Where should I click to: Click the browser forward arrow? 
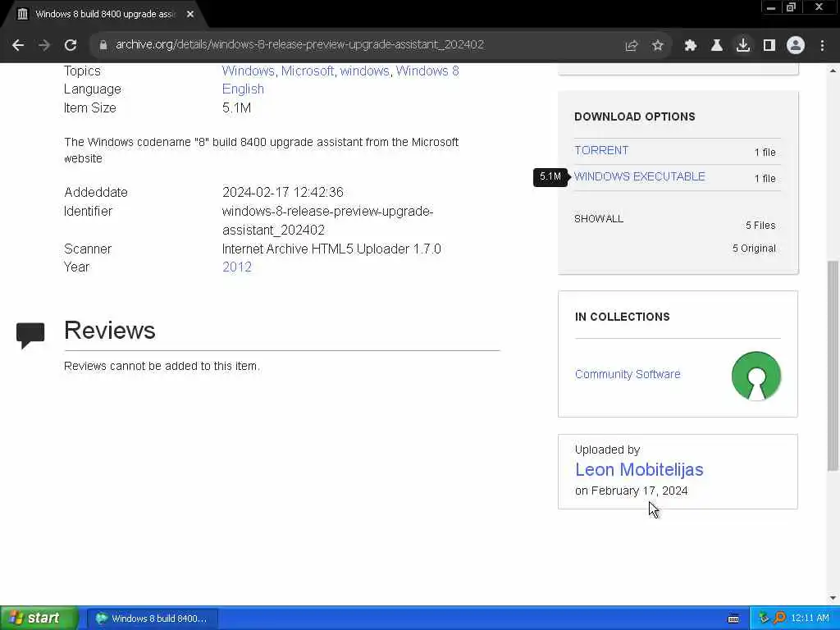44,45
